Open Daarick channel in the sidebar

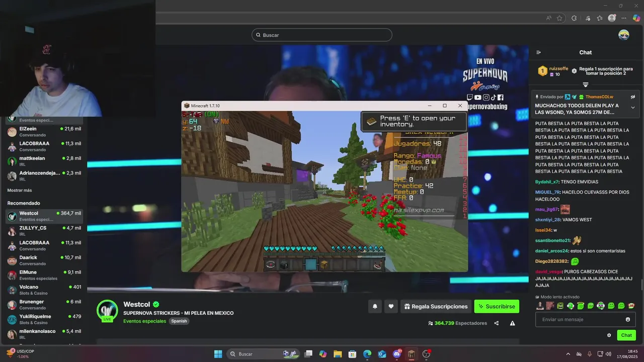pos(45,260)
